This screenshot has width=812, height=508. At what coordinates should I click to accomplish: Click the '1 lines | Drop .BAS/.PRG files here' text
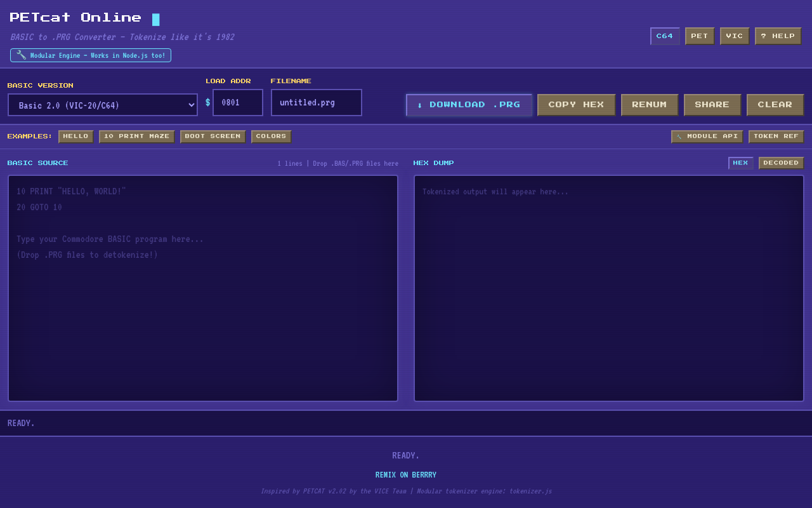pos(337,164)
